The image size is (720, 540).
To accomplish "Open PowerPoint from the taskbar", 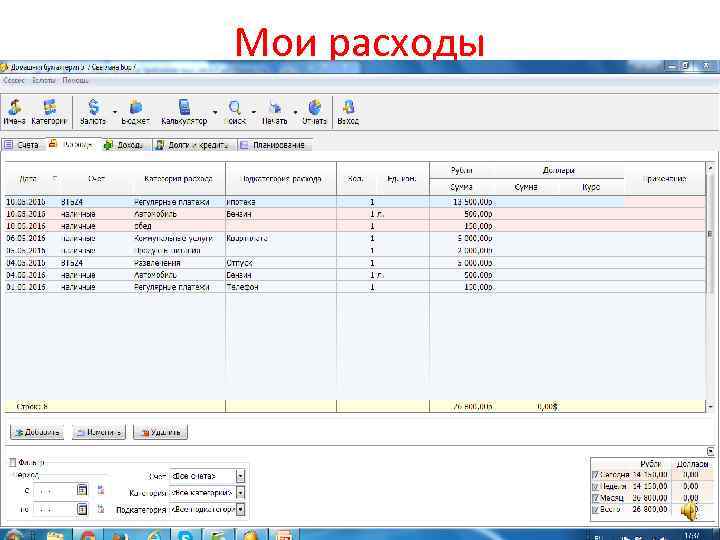I will click(283, 535).
